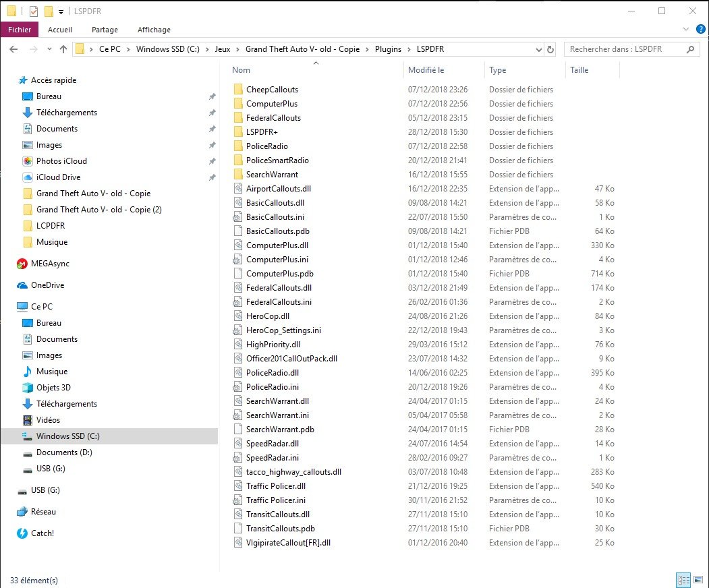Viewport: 709px width, 588px height.
Task: Click size 714 Ko of ComputerPlus.pdb
Action: coord(602,274)
